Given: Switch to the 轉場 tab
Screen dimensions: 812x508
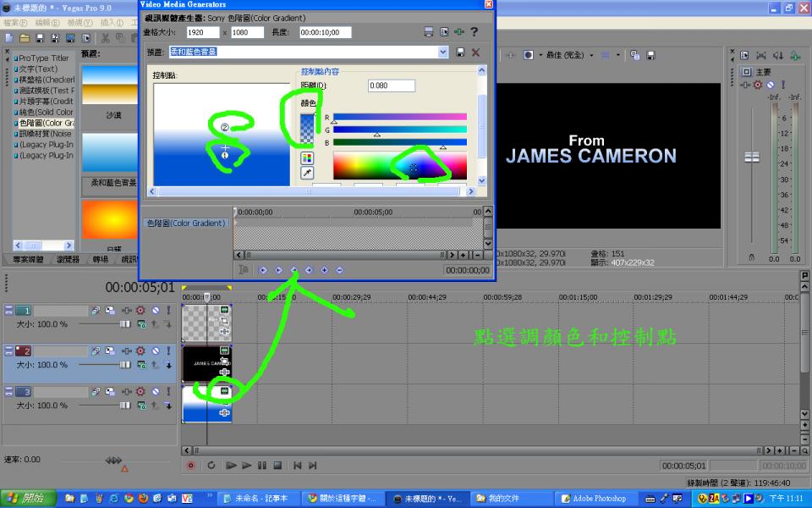Looking at the screenshot, I should pyautogui.click(x=101, y=259).
